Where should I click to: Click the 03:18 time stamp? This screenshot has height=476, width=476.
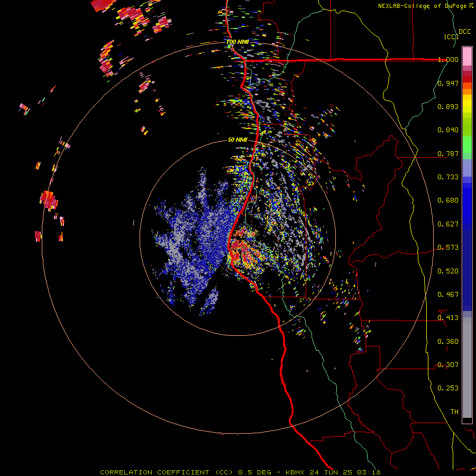[369, 472]
